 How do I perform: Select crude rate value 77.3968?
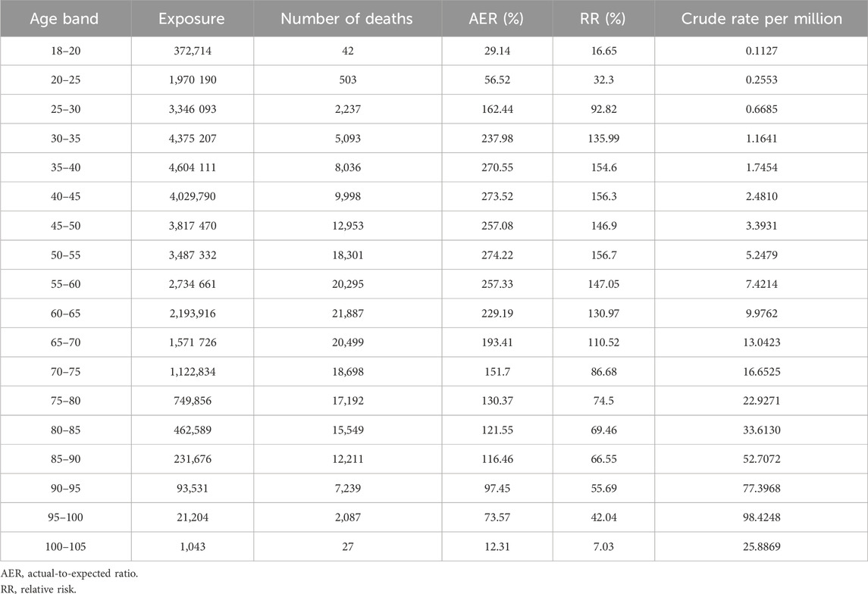[762, 489]
